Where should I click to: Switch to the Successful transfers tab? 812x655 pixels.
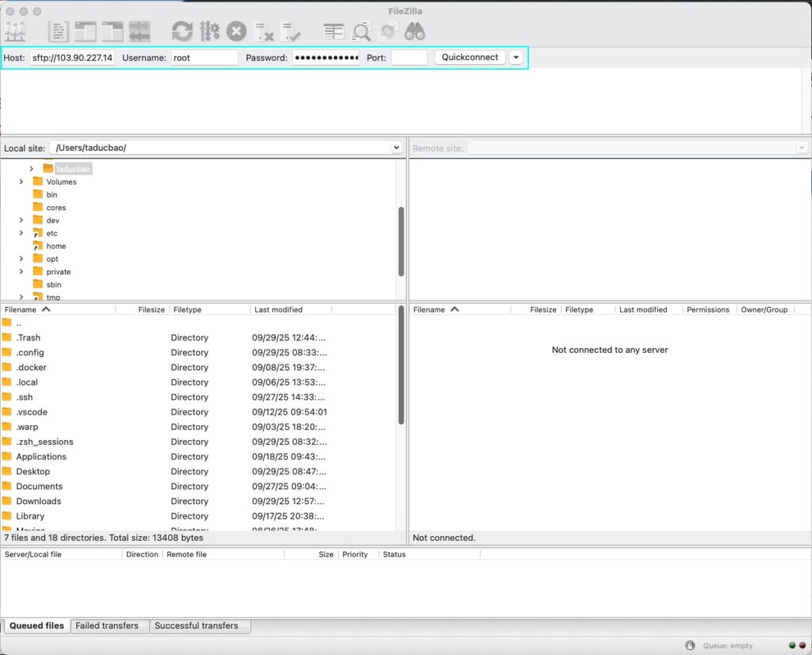[197, 626]
